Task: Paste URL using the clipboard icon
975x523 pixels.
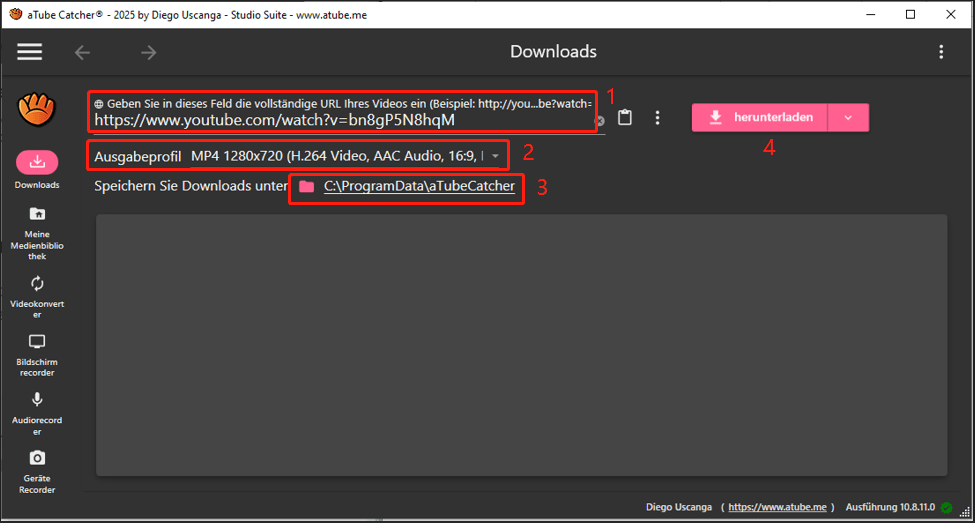Action: coord(625,117)
